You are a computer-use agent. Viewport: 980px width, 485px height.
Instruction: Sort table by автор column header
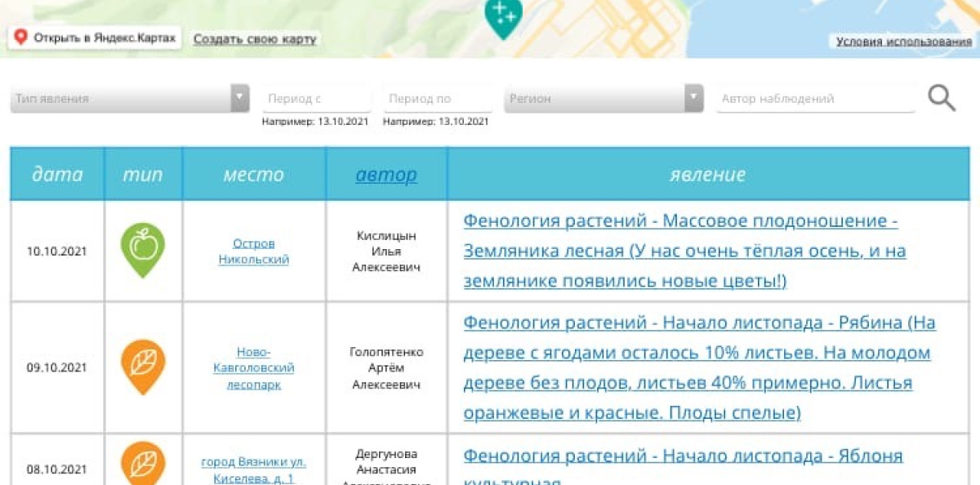pyautogui.click(x=386, y=174)
